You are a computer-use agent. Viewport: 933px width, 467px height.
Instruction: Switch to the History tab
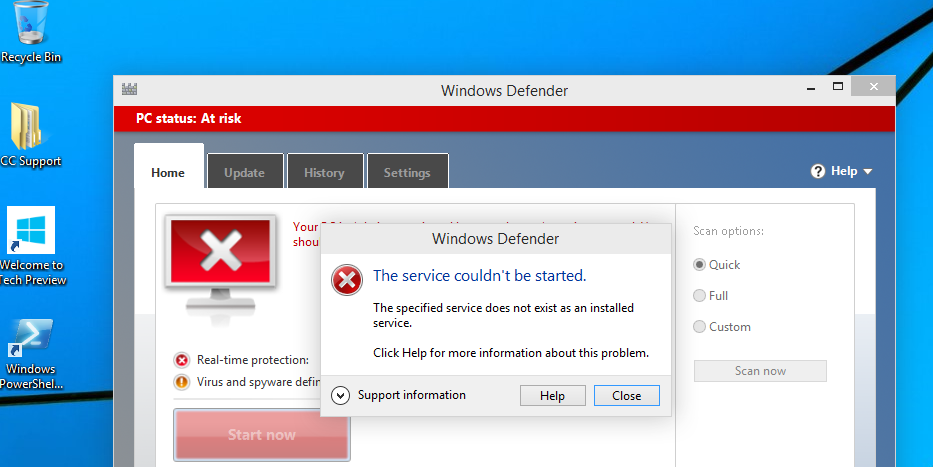pos(325,171)
